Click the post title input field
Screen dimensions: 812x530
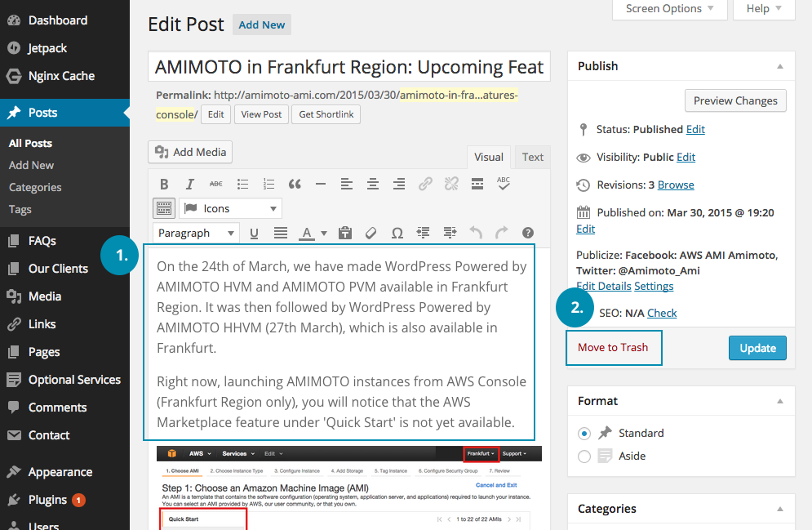(349, 67)
